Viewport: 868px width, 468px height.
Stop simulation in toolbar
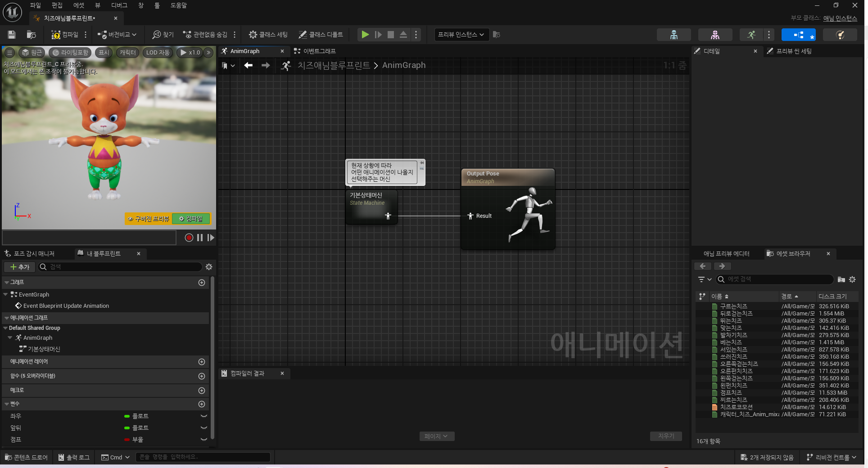[x=391, y=35]
